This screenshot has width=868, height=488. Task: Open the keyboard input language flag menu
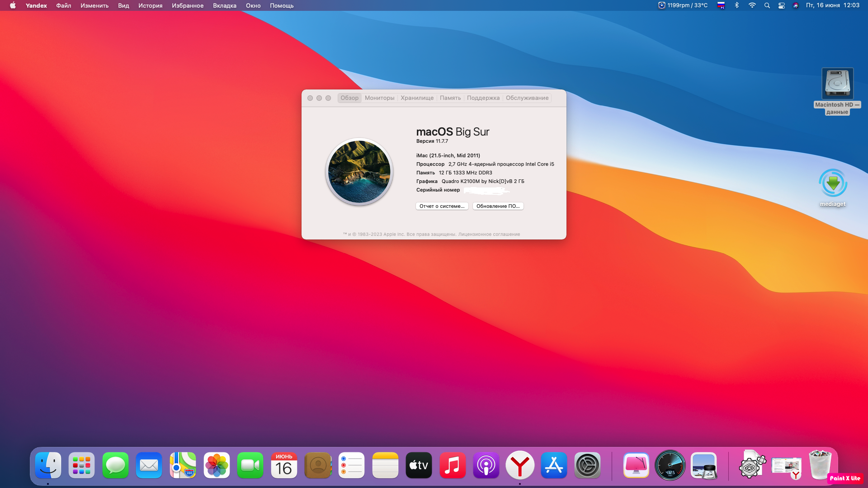721,5
